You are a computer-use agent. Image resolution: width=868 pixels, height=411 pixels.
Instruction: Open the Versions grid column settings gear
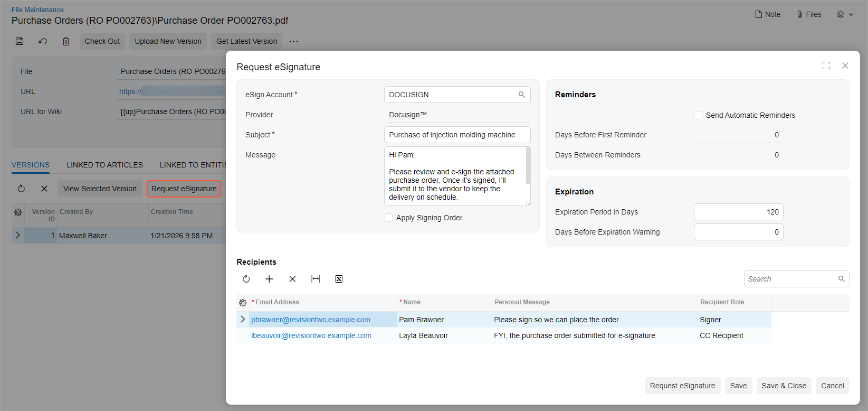click(x=18, y=212)
